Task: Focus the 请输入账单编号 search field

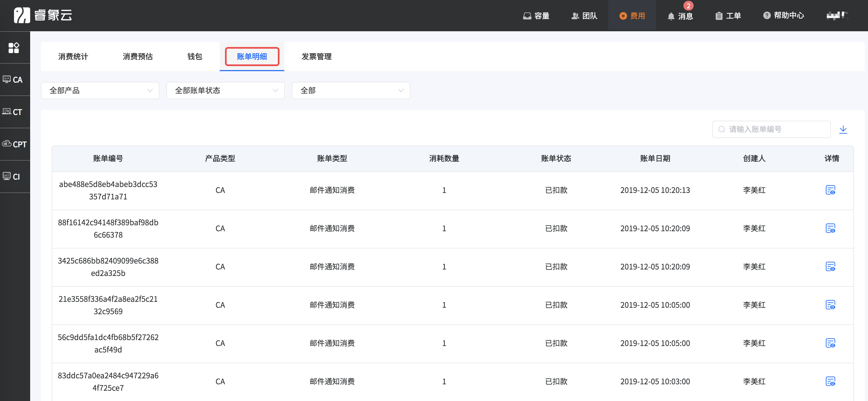Action: click(771, 129)
